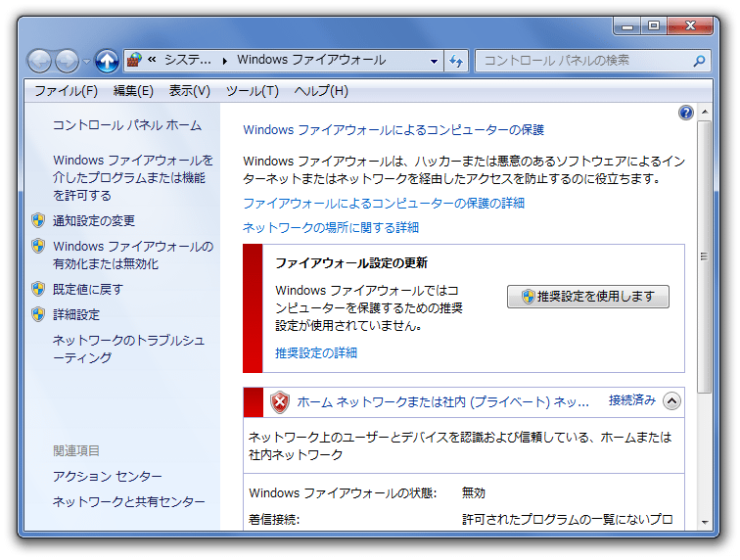
Task: Click the Forward navigation arrow
Action: 67,61
